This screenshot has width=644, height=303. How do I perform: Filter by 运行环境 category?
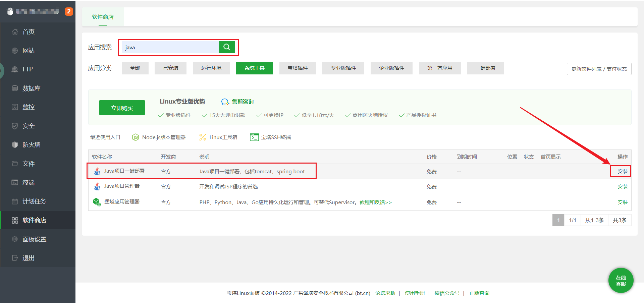211,68
